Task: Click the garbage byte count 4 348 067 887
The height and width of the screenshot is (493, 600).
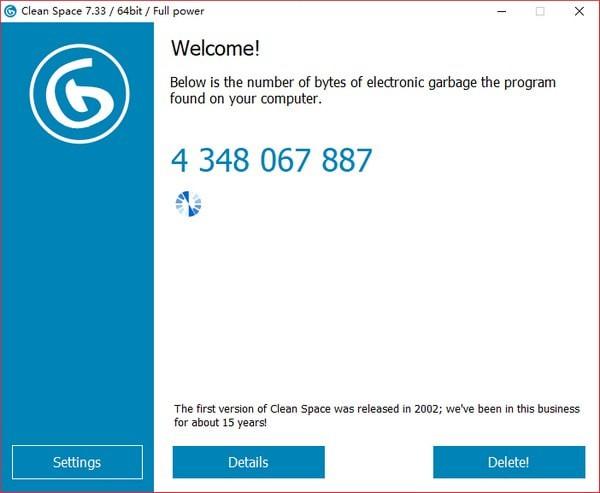Action: coord(271,160)
